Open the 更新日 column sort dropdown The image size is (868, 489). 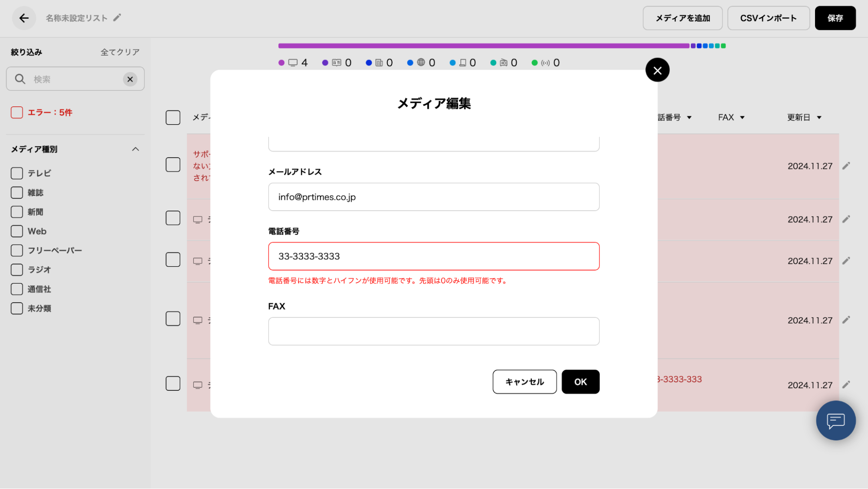click(x=819, y=118)
